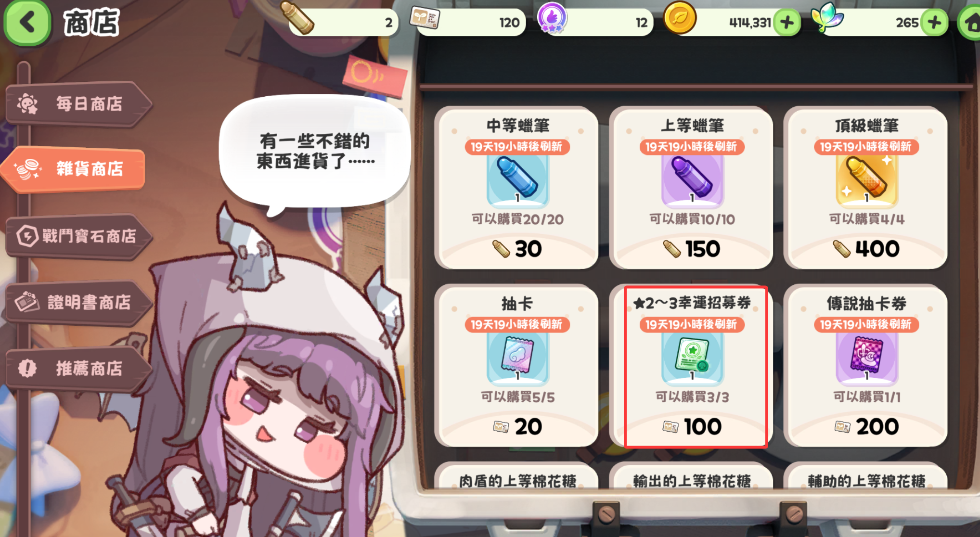Open the 證明書商店 tab
The image size is (980, 537).
point(78,302)
